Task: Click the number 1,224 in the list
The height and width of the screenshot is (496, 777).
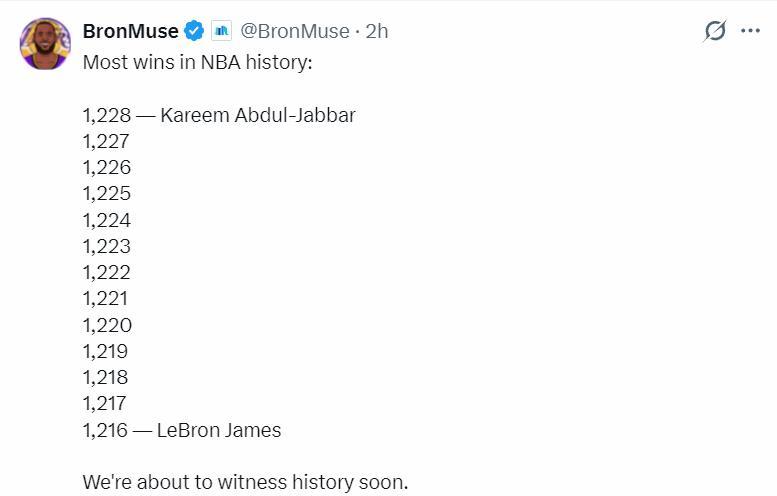Action: coord(106,220)
